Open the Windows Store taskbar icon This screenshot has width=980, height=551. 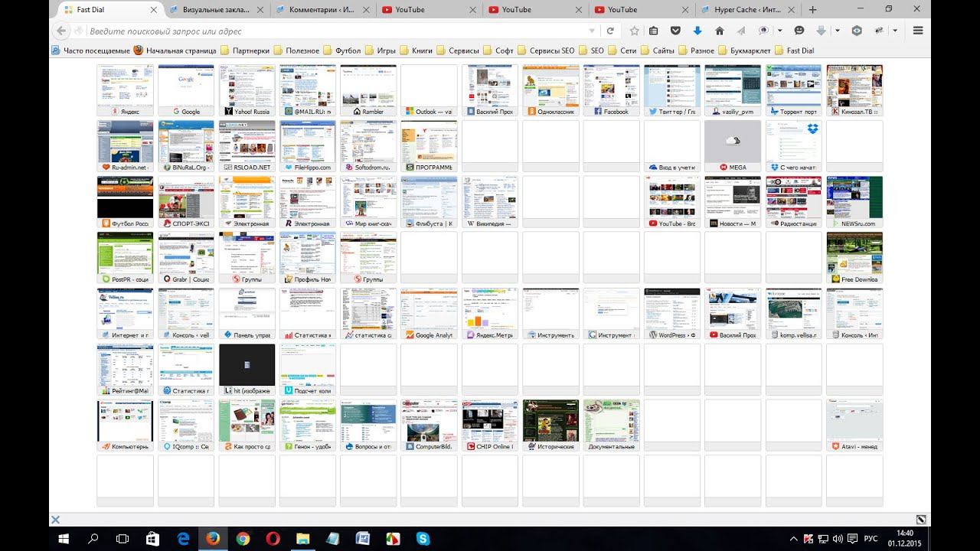tap(153, 539)
